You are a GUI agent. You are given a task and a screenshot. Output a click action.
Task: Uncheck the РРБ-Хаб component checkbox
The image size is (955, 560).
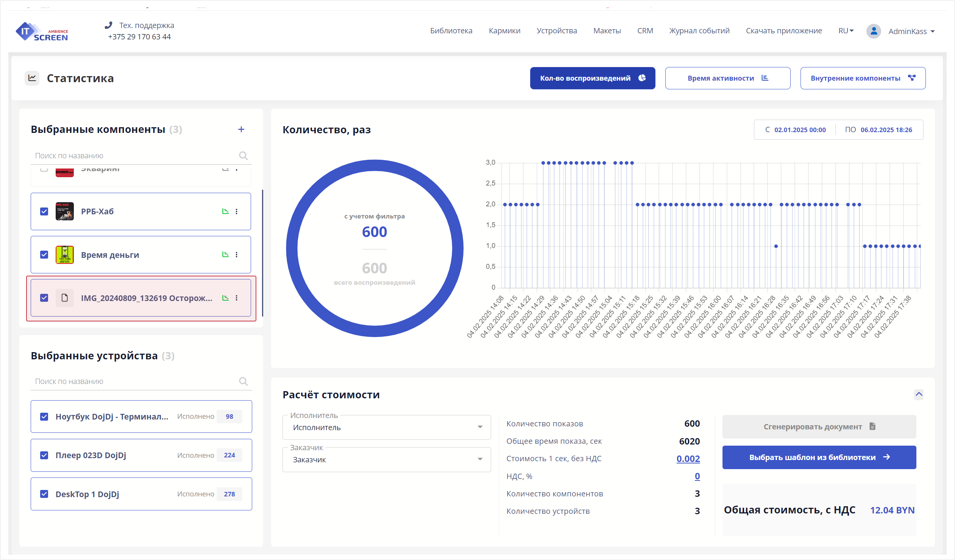coord(44,211)
